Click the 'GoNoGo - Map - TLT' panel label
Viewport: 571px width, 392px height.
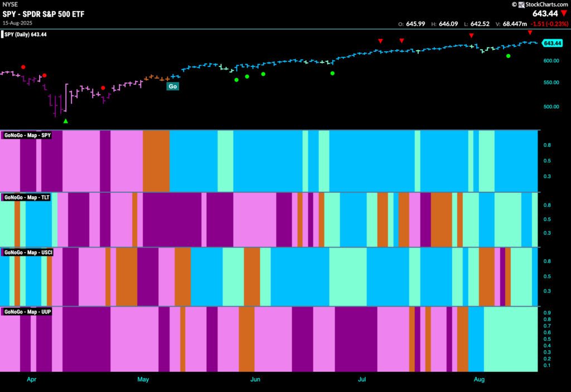pyautogui.click(x=27, y=197)
